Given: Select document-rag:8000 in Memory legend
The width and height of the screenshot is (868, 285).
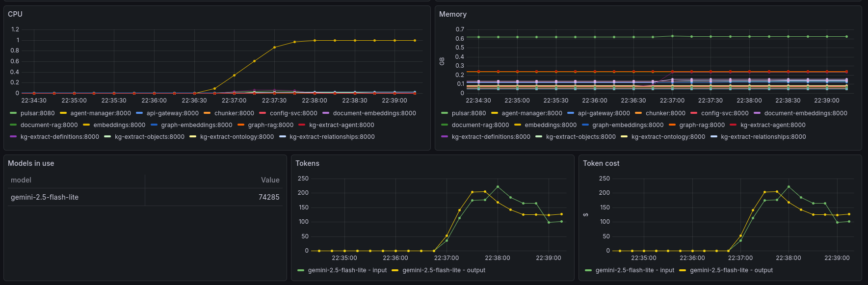Looking at the screenshot, I should [480, 125].
